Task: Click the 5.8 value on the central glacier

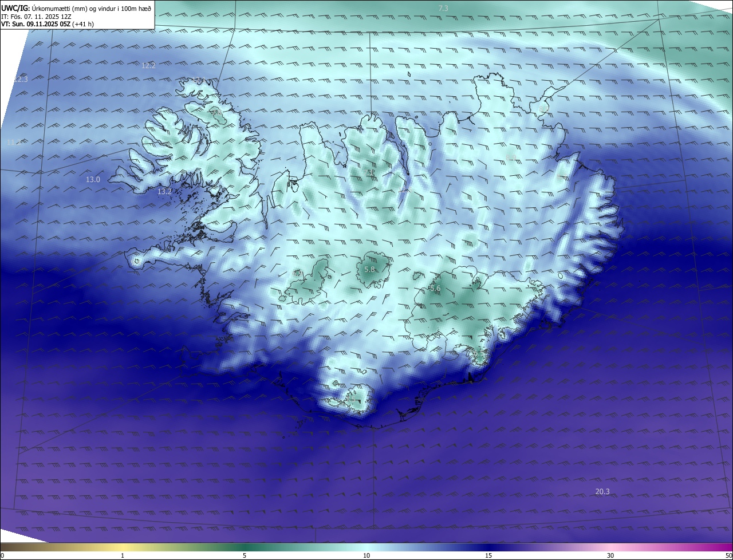Action: point(369,269)
